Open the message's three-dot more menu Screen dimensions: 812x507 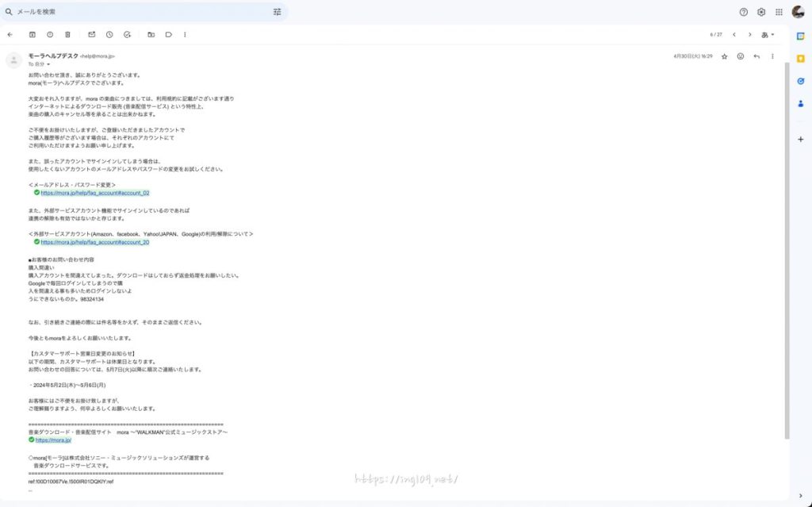pyautogui.click(x=772, y=56)
